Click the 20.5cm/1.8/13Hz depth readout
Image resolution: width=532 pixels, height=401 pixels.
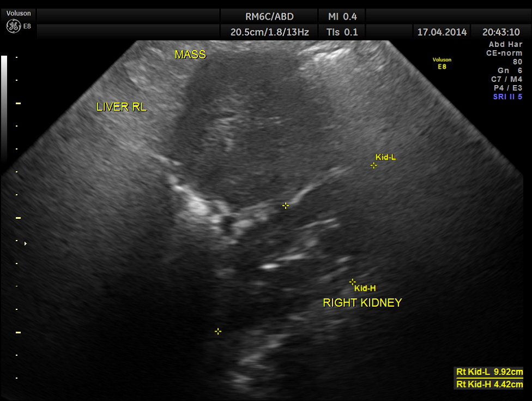click(x=269, y=32)
